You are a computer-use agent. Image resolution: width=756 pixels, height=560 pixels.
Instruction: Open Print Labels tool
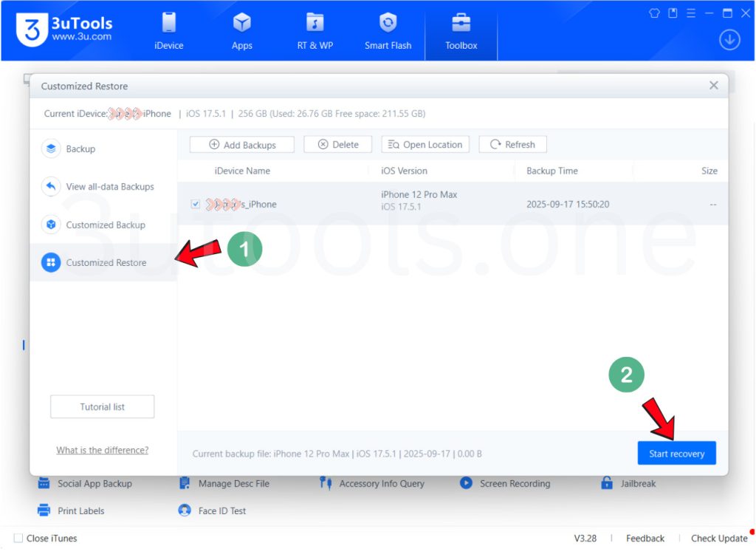pos(44,511)
